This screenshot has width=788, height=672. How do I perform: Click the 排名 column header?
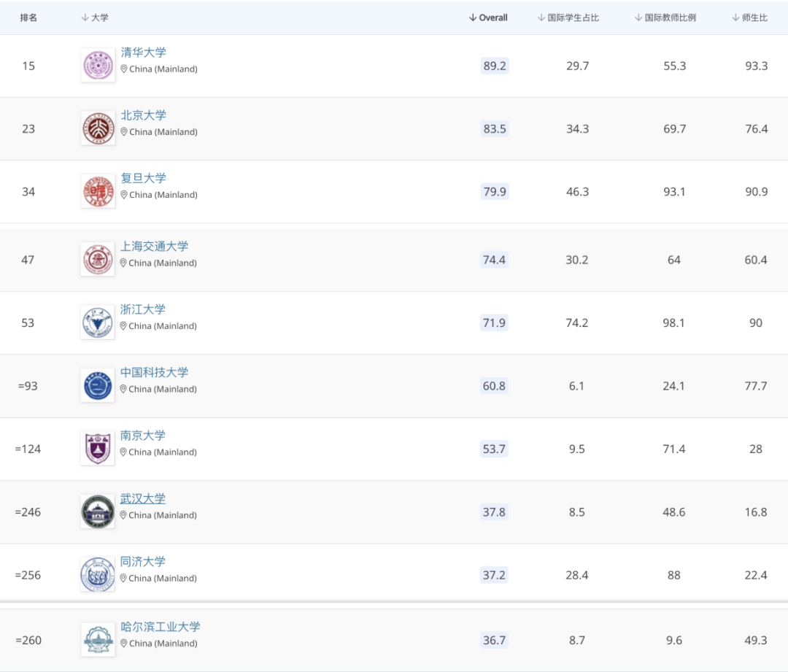pos(28,18)
